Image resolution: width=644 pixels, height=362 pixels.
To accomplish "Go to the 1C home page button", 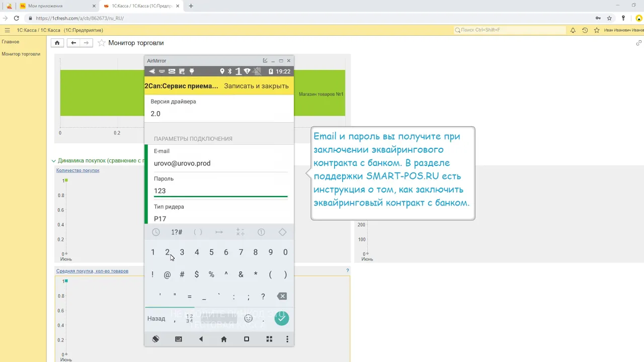I will point(57,43).
